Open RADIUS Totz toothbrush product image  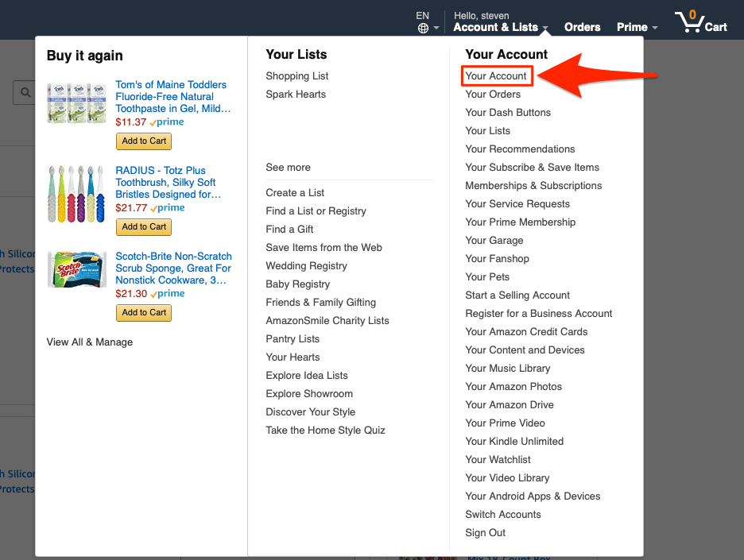tap(76, 194)
